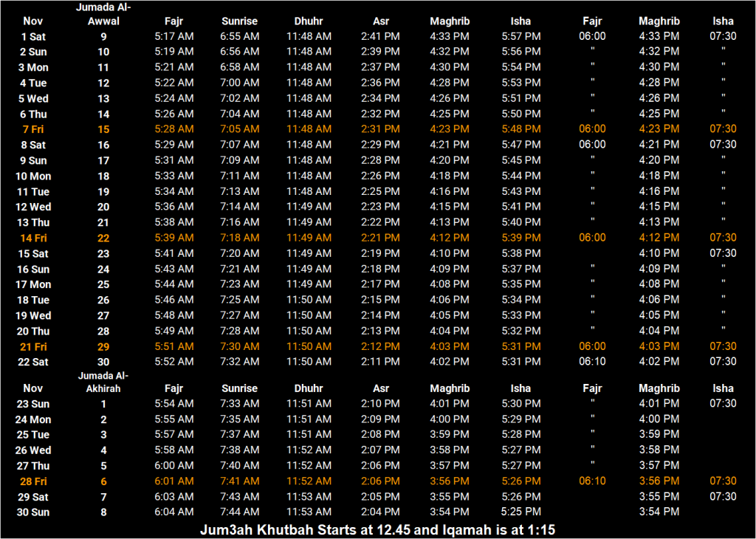This screenshot has height=539, width=756.
Task: Click the Jum3ah Khutbah notice text
Action: [377, 529]
